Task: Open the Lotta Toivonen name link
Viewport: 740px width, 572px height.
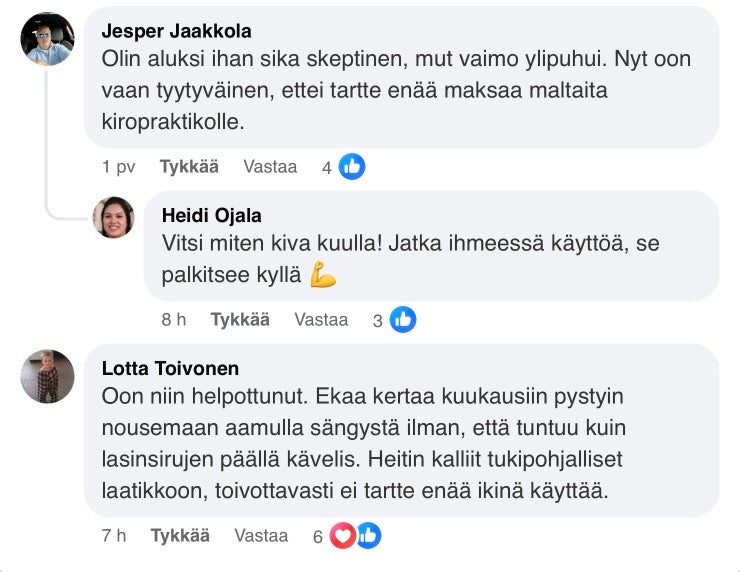Action: [x=170, y=369]
